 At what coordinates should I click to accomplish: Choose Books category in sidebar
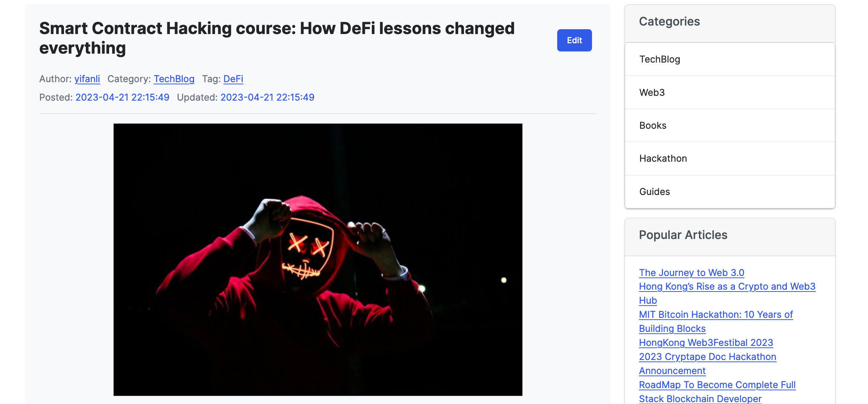pyautogui.click(x=730, y=125)
